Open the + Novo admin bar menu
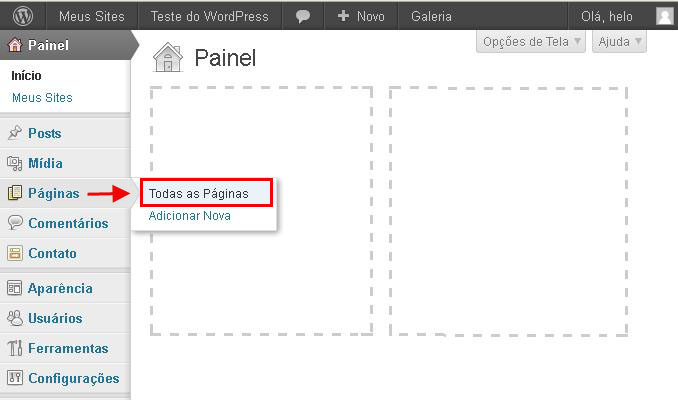 coord(360,16)
